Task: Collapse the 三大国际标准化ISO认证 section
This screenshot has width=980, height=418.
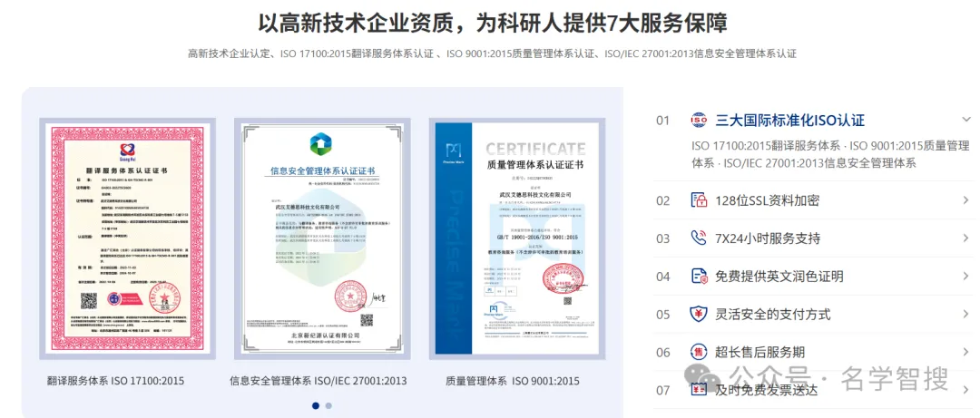Action: (x=966, y=120)
